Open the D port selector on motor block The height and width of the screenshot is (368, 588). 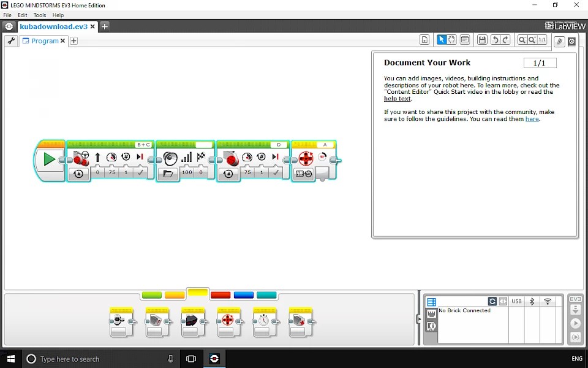click(x=279, y=145)
